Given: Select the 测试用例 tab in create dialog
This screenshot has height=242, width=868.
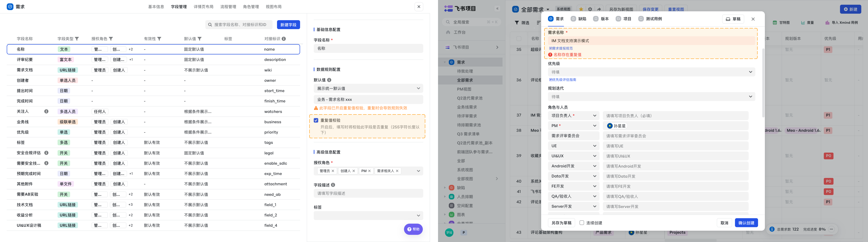Looking at the screenshot, I should click(x=650, y=19).
